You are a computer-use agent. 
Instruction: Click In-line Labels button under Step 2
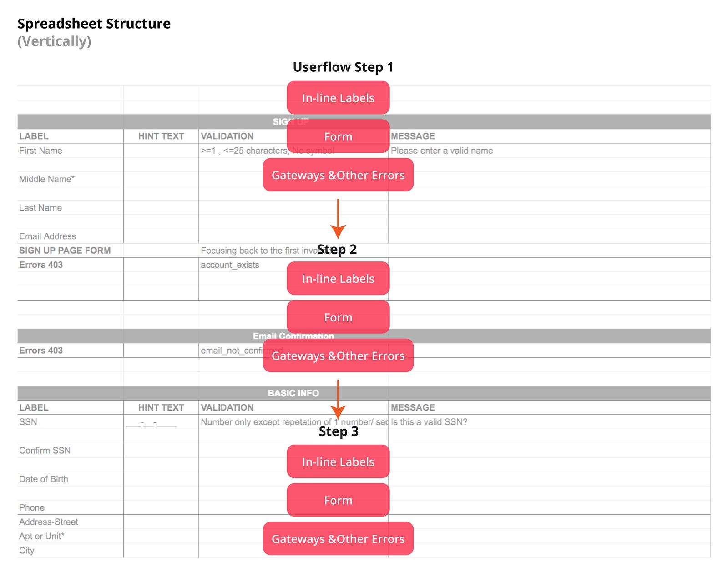pyautogui.click(x=338, y=279)
